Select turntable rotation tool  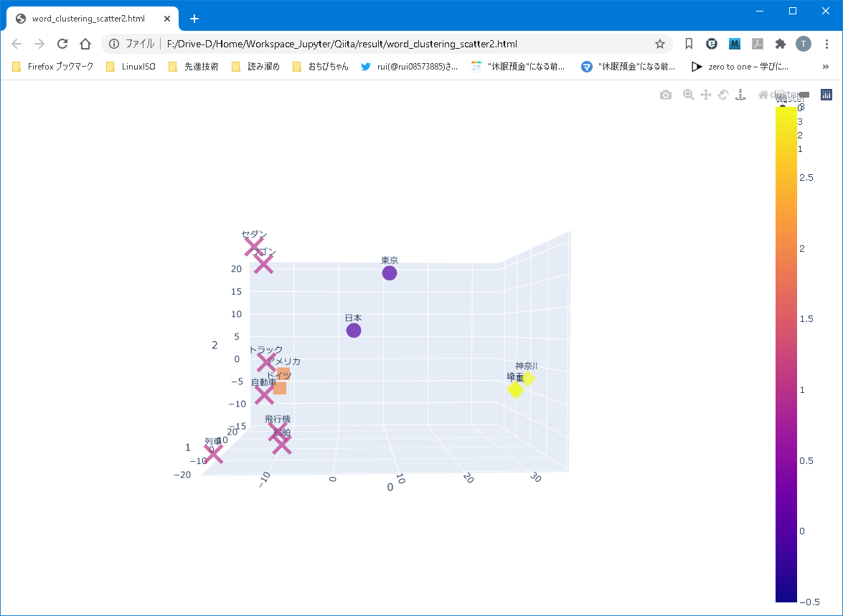coord(741,95)
